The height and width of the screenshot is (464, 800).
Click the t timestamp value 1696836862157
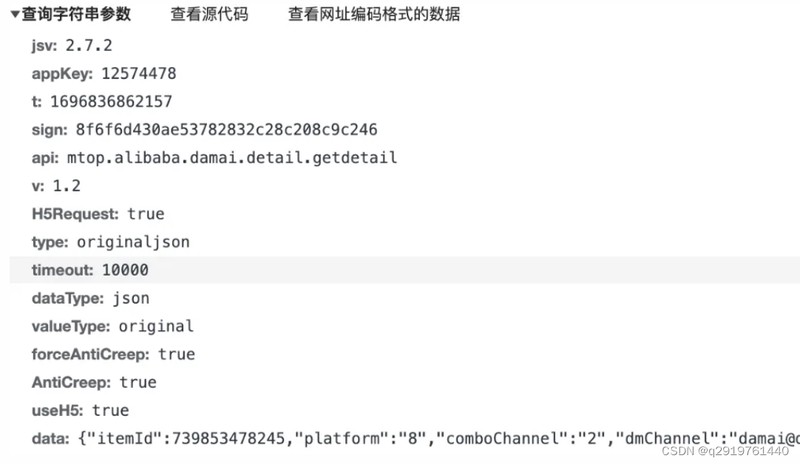pos(109,101)
